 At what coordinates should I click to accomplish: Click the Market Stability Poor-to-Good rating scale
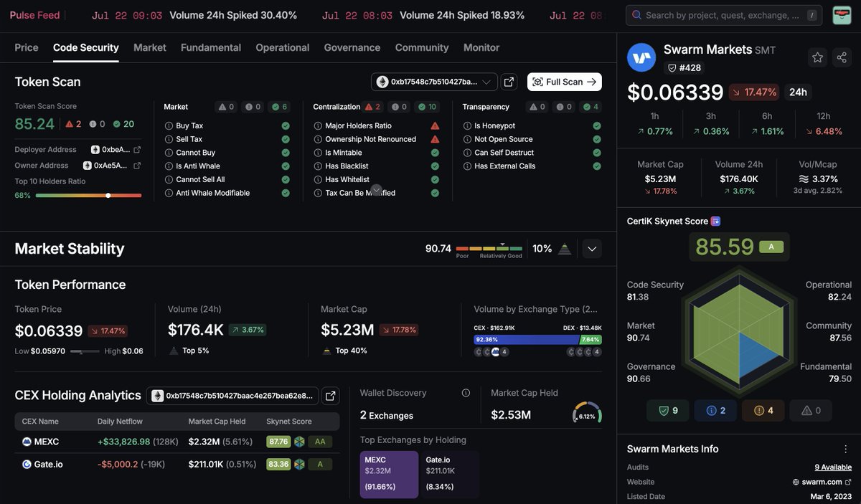point(489,249)
